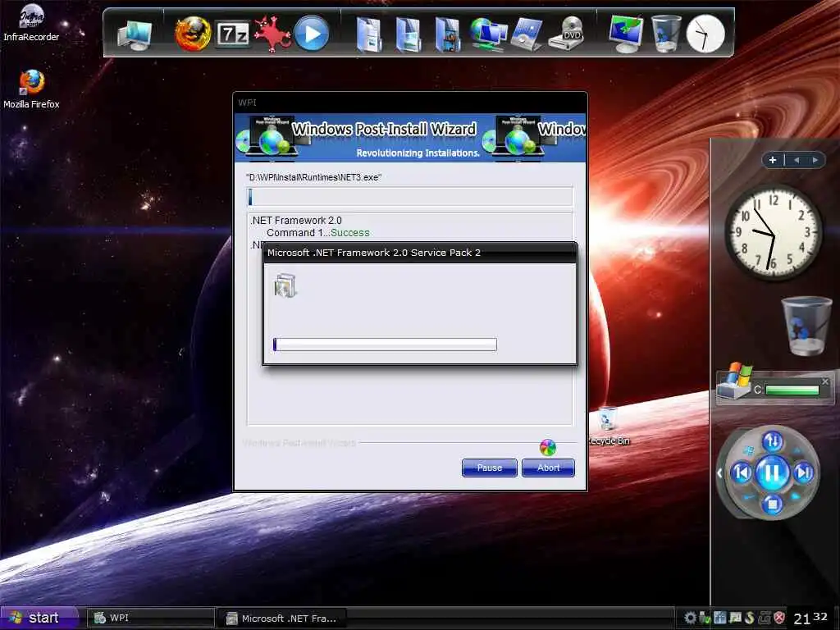
Task: Click the Command 1...Success log line
Action: click(x=318, y=232)
